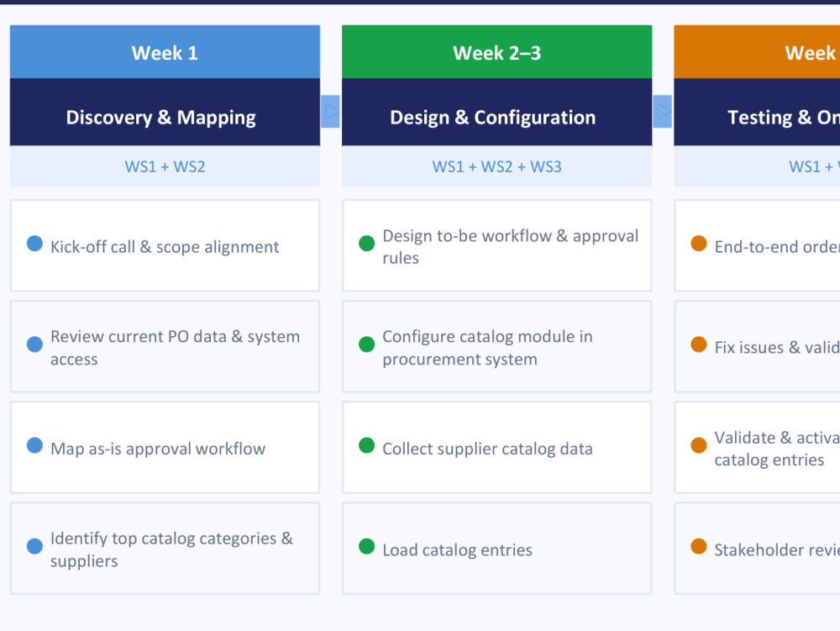The image size is (840, 631).
Task: Select Stakeholder review card
Action: coord(758,549)
